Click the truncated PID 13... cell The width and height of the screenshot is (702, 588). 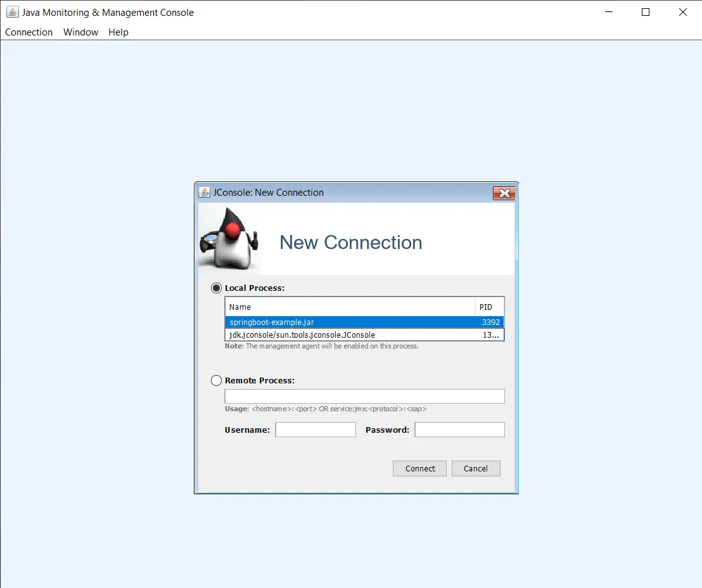(489, 335)
